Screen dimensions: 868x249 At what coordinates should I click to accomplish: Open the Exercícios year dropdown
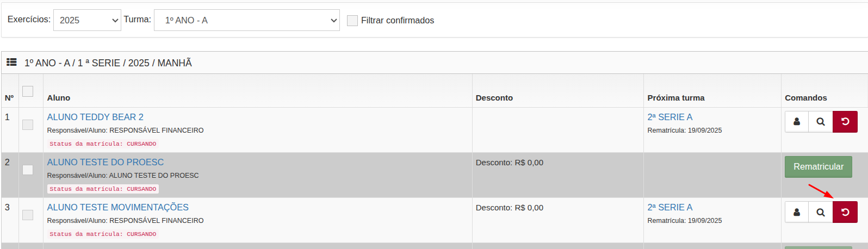[x=87, y=20]
